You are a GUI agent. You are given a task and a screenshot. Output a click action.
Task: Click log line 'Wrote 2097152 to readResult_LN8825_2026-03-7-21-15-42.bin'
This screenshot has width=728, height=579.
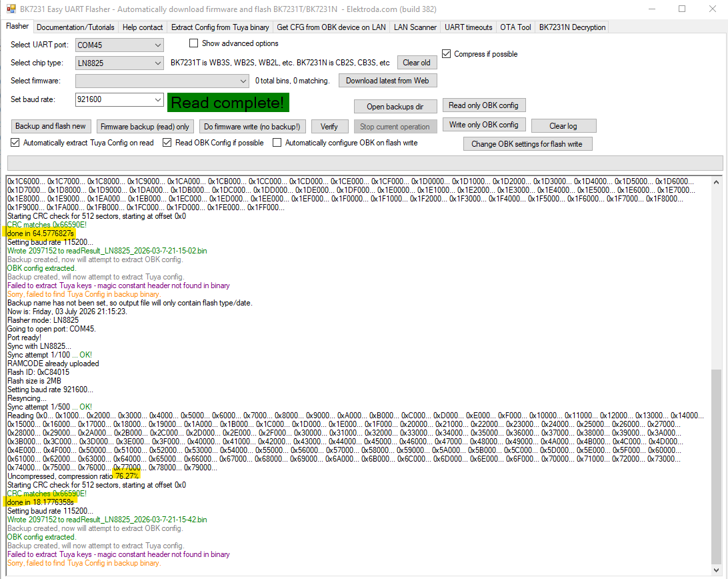(x=107, y=520)
